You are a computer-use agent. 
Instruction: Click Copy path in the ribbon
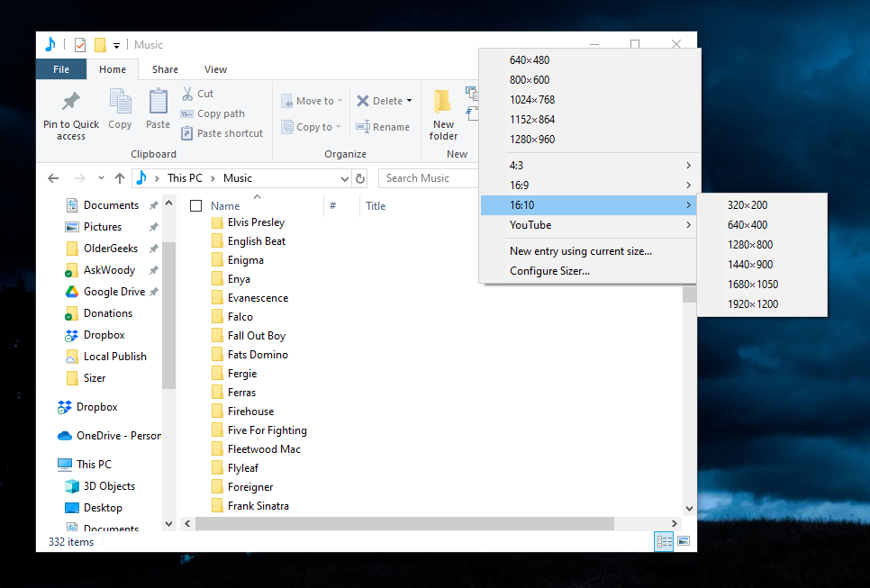213,113
